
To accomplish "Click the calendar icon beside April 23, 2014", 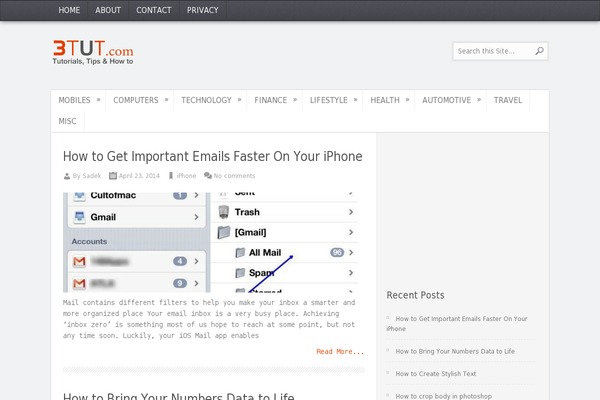I will click(113, 176).
